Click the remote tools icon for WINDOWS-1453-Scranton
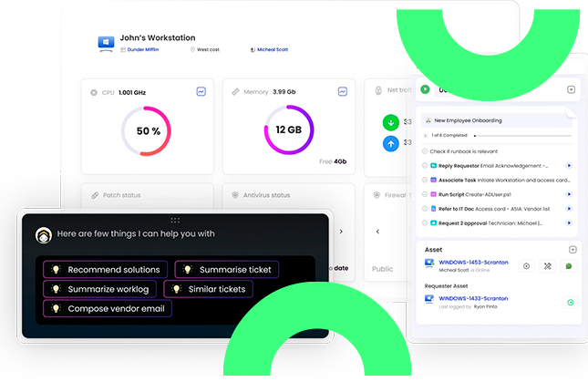The image size is (588, 382). pos(548,266)
